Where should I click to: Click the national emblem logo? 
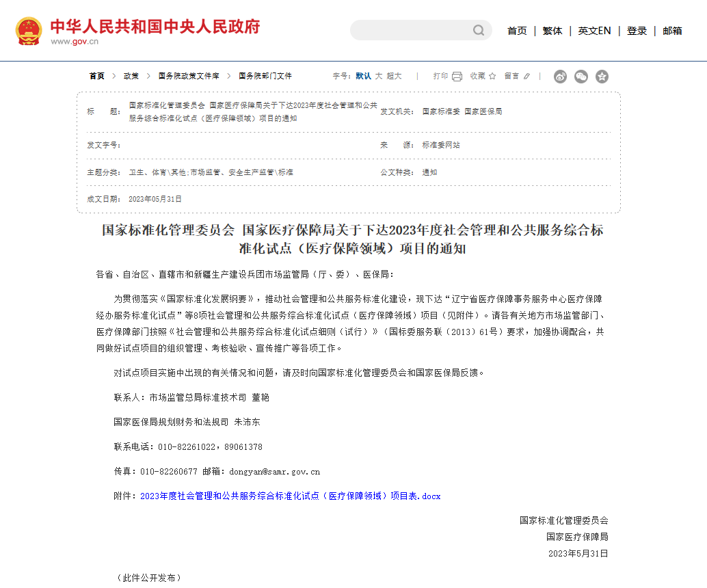pyautogui.click(x=29, y=31)
